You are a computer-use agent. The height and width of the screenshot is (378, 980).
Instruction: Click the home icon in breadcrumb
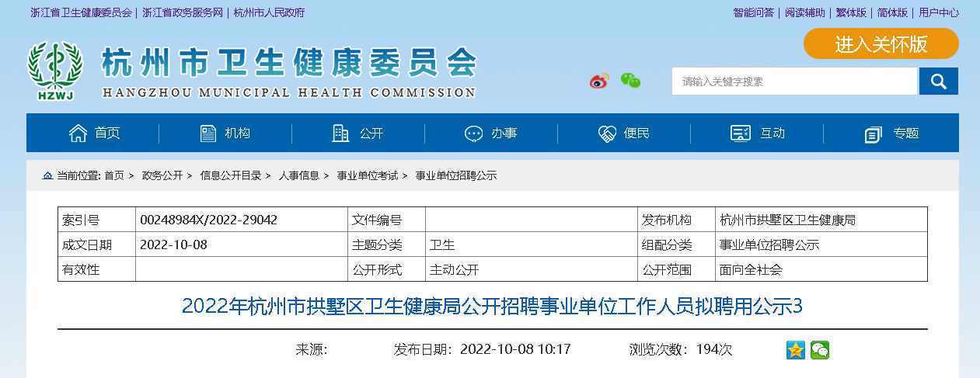pos(47,176)
